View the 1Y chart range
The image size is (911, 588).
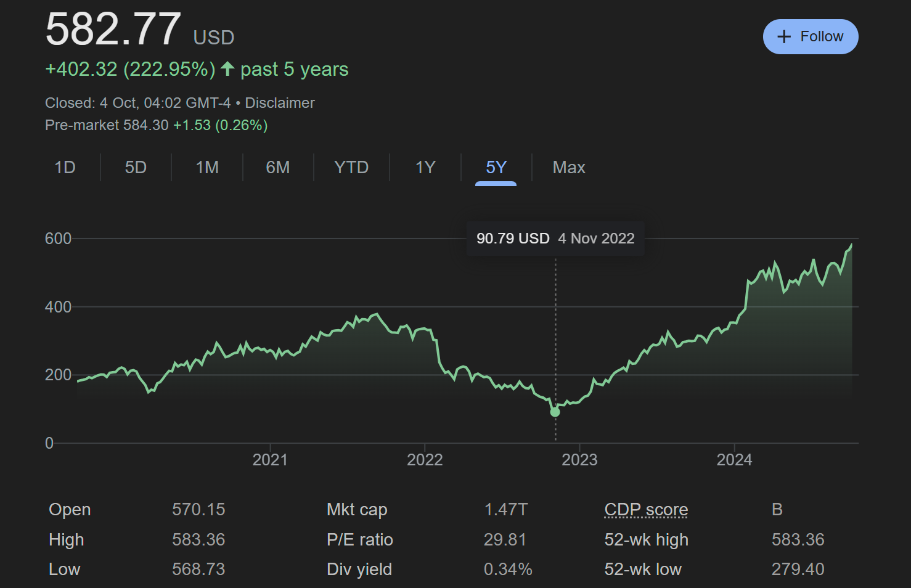click(425, 168)
